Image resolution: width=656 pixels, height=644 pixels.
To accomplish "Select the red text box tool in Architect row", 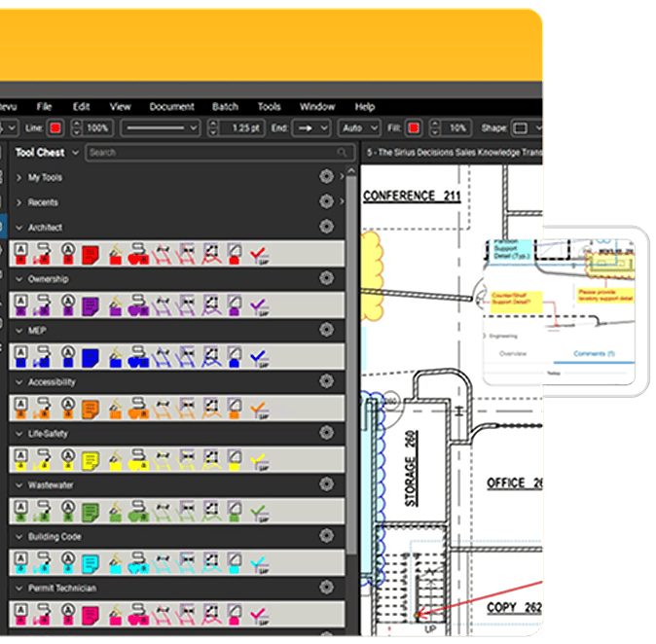I will (21, 254).
